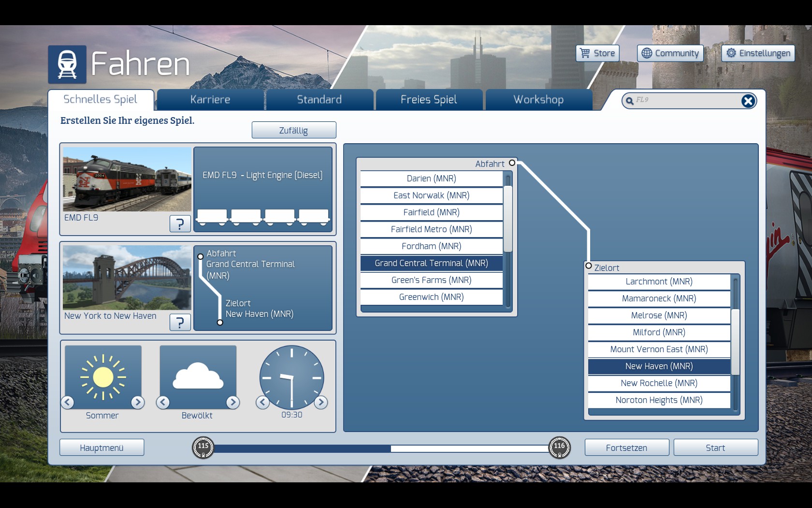Click the Zielort list scrollbar

735,342
